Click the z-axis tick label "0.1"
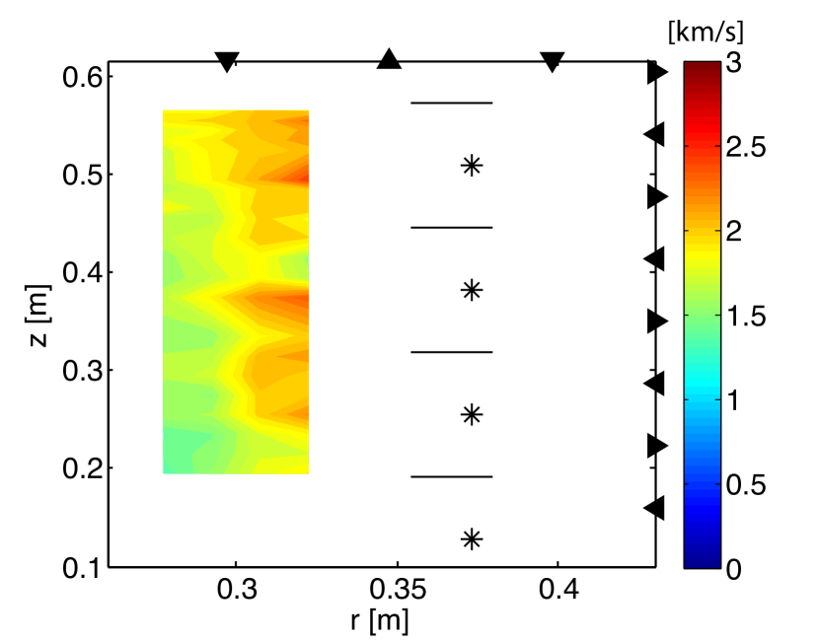 coord(82,568)
